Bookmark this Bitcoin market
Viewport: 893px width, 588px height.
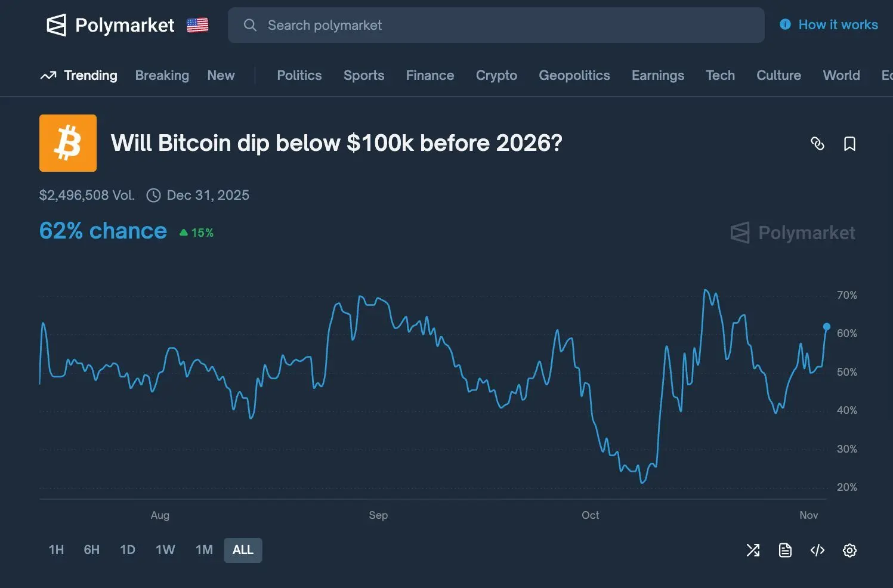(849, 144)
